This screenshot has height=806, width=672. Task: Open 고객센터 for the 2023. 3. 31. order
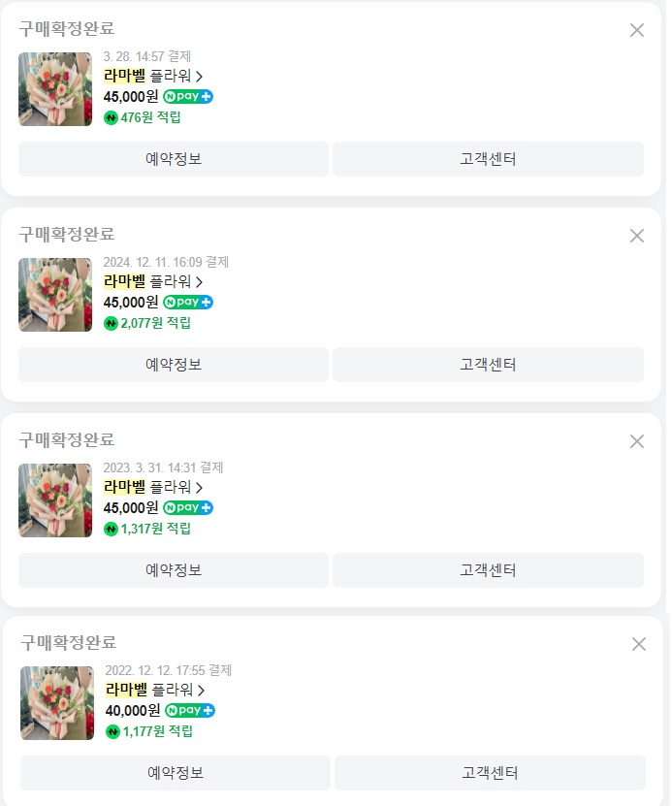click(x=488, y=570)
